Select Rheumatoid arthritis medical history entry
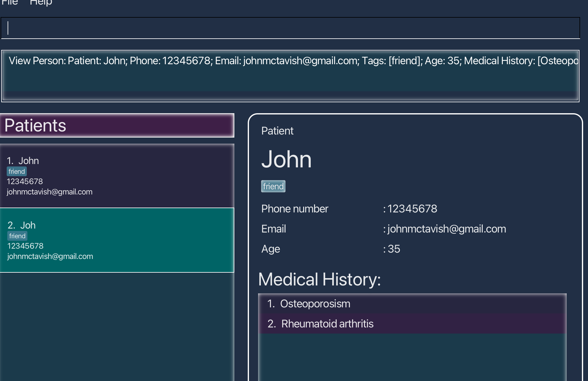 coord(327,324)
